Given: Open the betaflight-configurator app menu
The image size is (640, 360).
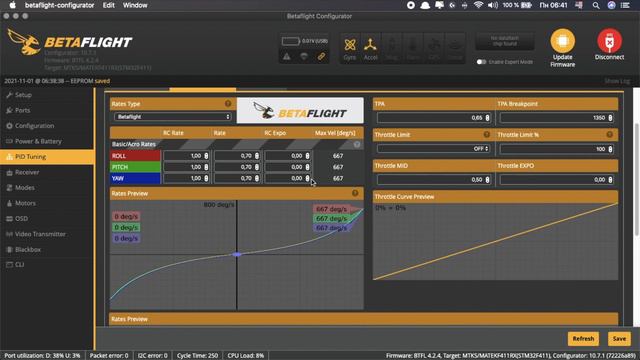Looking at the screenshot, I should [60, 5].
